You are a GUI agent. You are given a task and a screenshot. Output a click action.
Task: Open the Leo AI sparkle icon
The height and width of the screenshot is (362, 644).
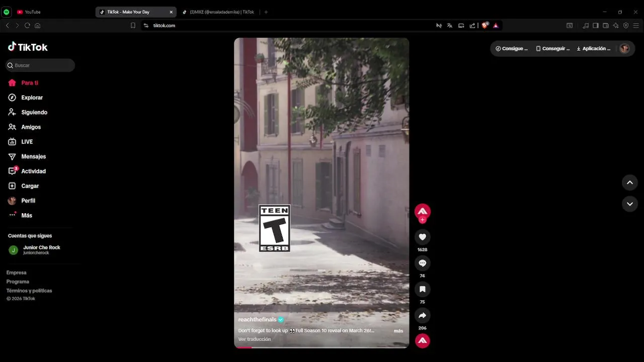pyautogui.click(x=616, y=26)
